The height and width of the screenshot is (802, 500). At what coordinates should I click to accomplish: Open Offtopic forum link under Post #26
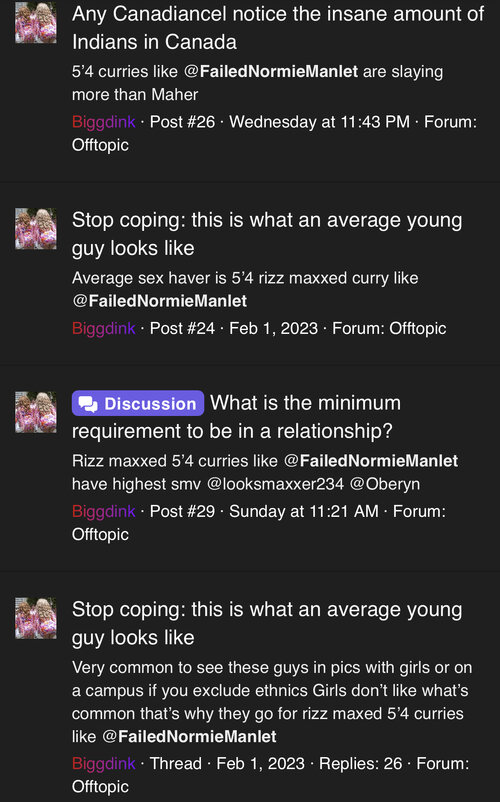pos(100,145)
